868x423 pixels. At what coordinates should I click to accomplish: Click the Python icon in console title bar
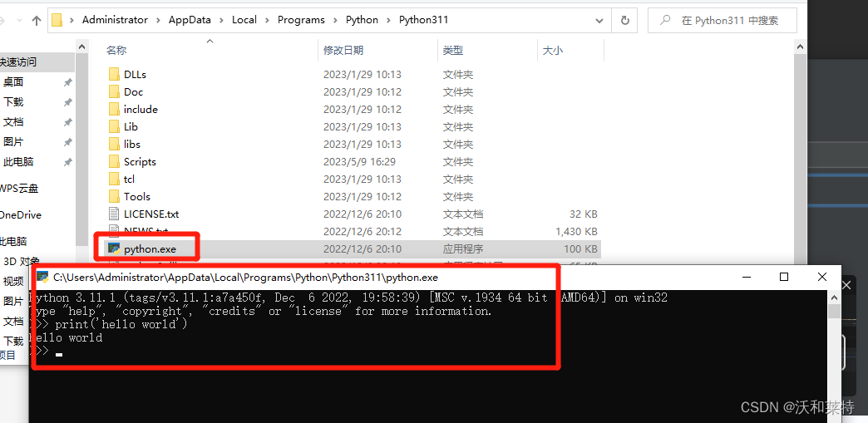click(x=42, y=276)
